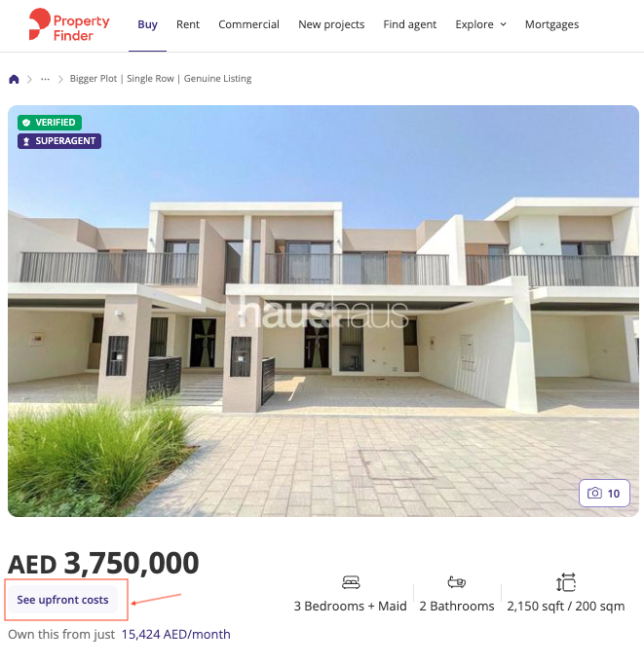644x665 pixels.
Task: Click the Property Finder logo
Action: coord(69,24)
